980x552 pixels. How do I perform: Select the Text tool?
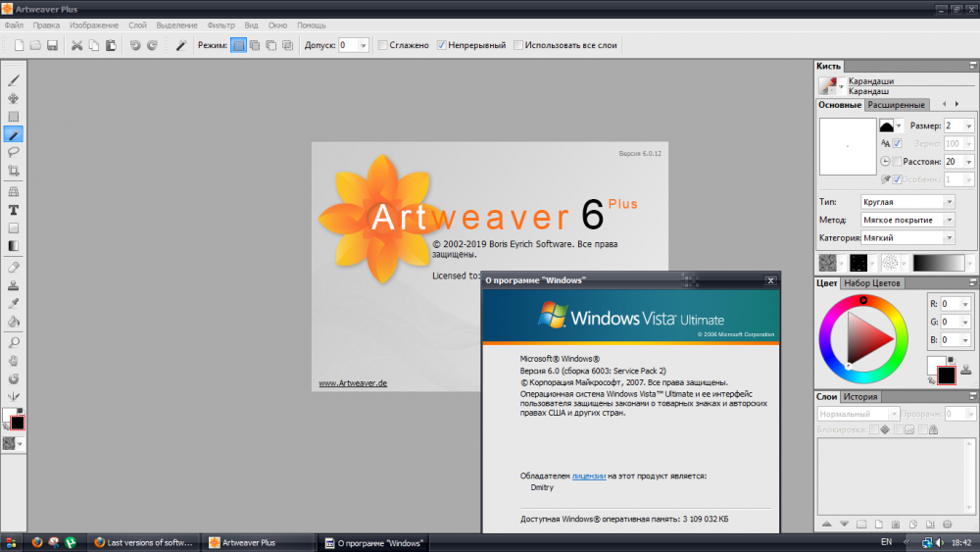tap(14, 210)
